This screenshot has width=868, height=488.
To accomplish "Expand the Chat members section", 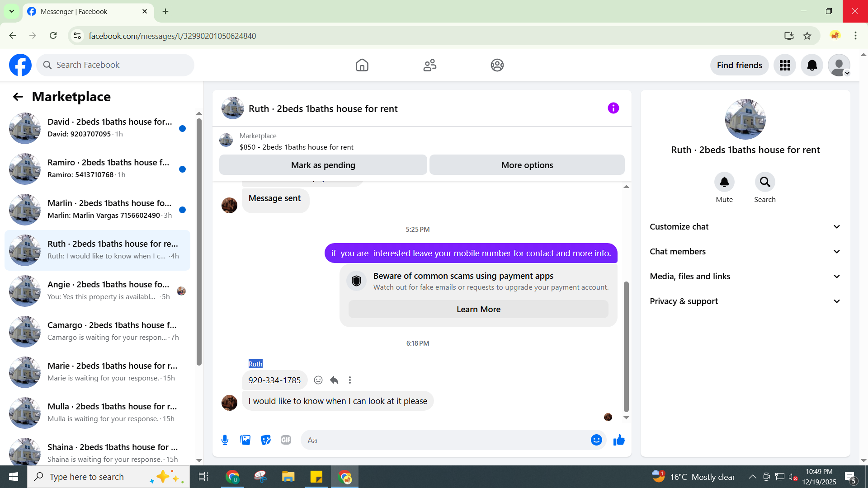I will (745, 252).
